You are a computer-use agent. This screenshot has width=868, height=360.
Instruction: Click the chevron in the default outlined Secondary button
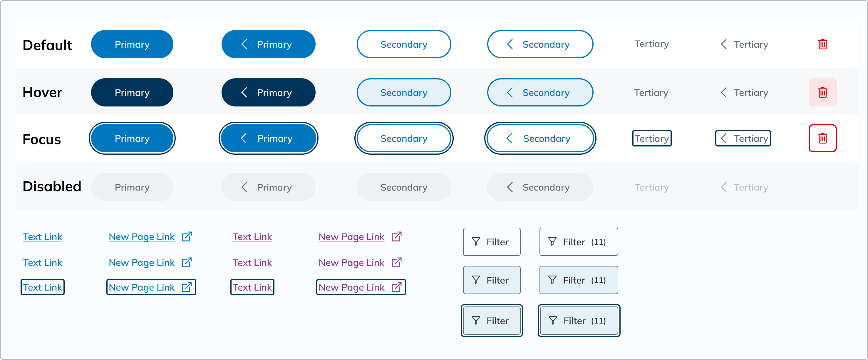click(510, 44)
